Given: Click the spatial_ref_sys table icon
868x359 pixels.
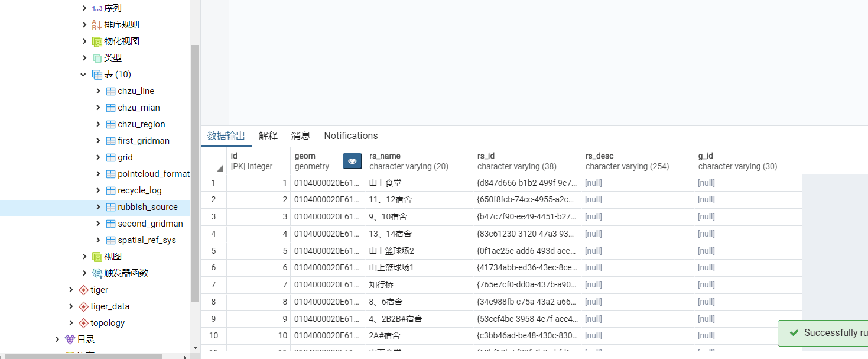Looking at the screenshot, I should [x=110, y=240].
